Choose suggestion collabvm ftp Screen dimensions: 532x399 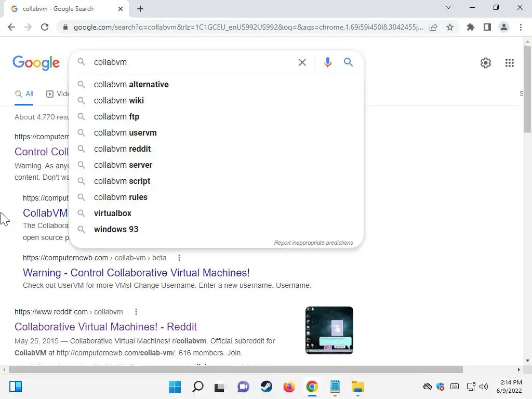(x=217, y=117)
